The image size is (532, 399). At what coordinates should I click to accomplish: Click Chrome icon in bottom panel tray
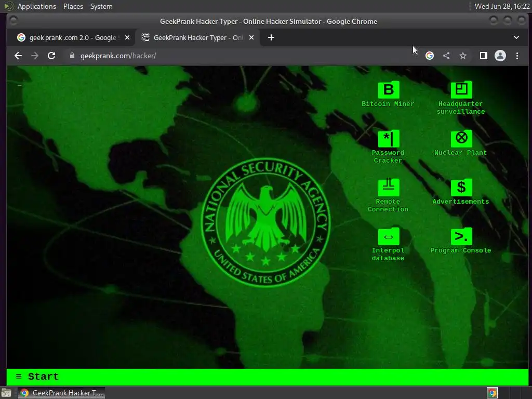click(x=492, y=393)
